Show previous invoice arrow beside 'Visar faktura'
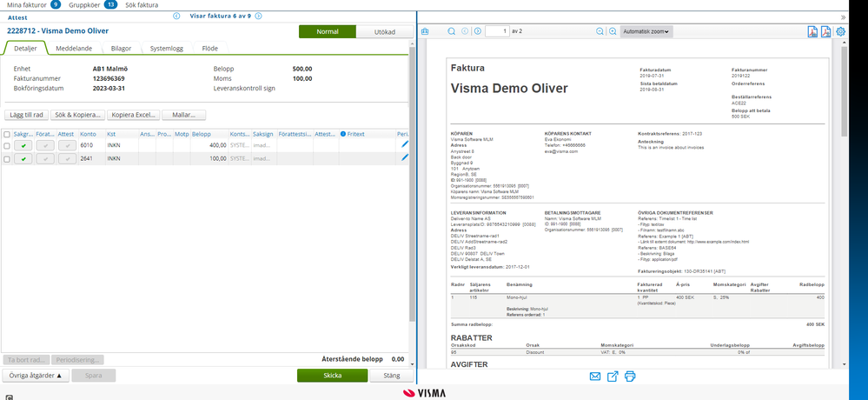Image resolution: width=868 pixels, height=400 pixels. [176, 16]
